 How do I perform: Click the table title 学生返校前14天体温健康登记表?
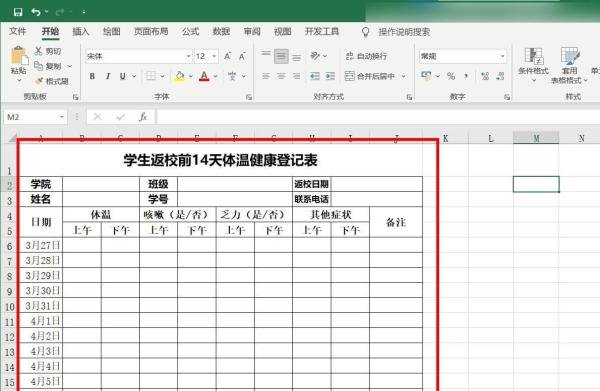tap(220, 160)
